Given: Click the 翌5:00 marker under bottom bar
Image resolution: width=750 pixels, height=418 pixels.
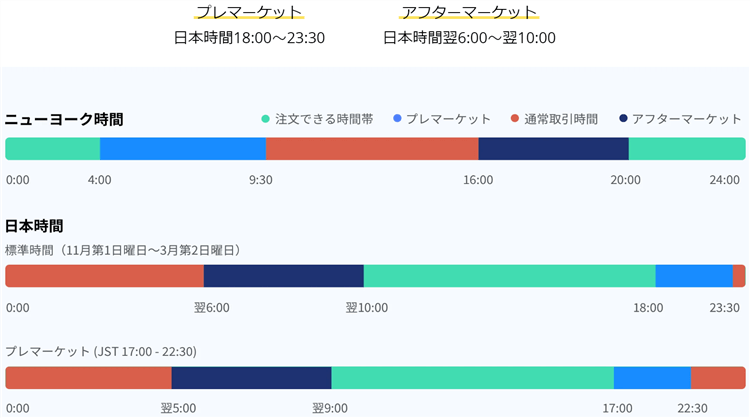Looking at the screenshot, I should point(178,408).
